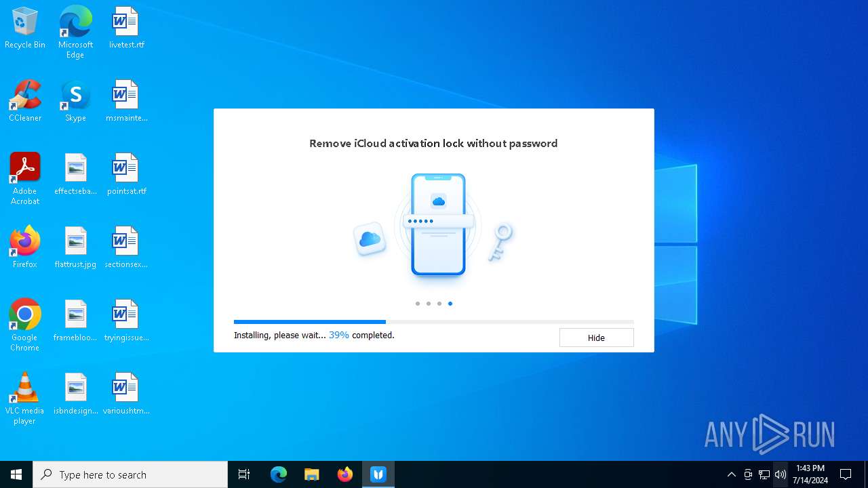
Task: Select Google Chrome desktop shortcut
Action: (x=25, y=325)
